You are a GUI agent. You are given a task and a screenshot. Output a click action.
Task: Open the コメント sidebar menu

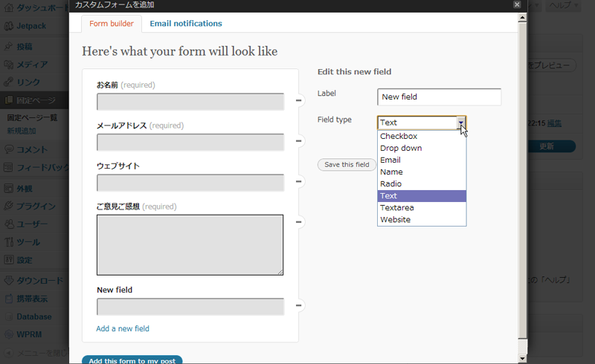coord(32,149)
